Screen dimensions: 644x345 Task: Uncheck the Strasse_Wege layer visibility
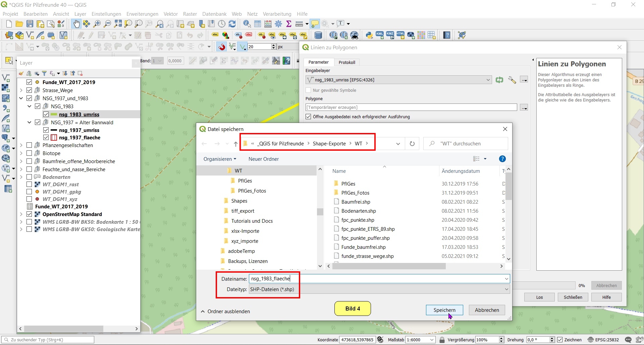coord(29,90)
